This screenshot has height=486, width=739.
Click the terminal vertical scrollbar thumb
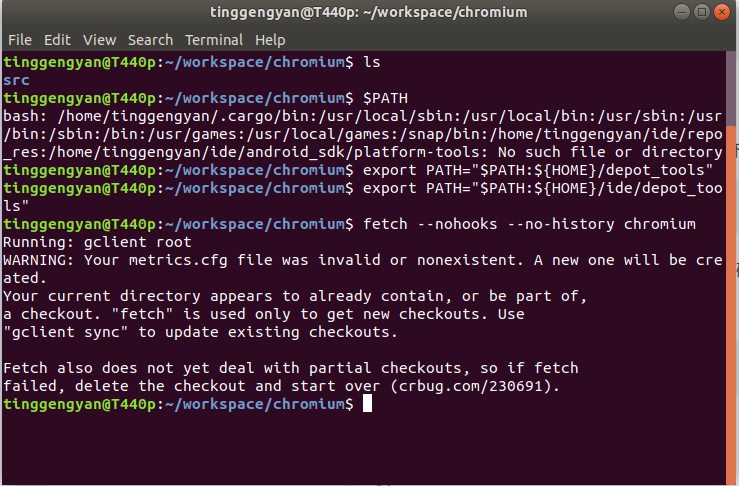pos(731,304)
